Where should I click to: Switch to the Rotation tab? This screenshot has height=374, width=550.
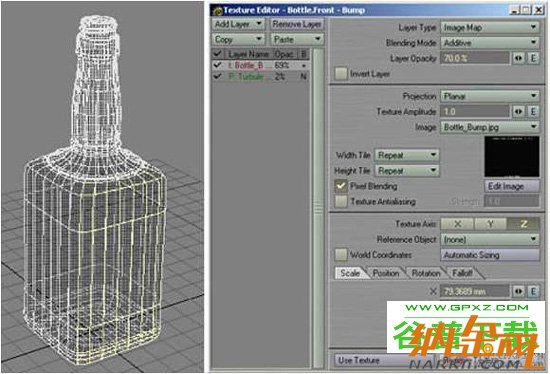tap(425, 273)
